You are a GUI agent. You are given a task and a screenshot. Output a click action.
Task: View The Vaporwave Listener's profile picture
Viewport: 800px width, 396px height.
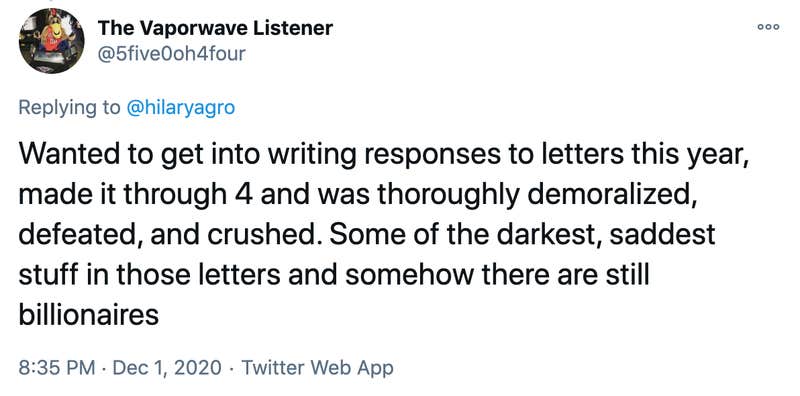pos(52,41)
